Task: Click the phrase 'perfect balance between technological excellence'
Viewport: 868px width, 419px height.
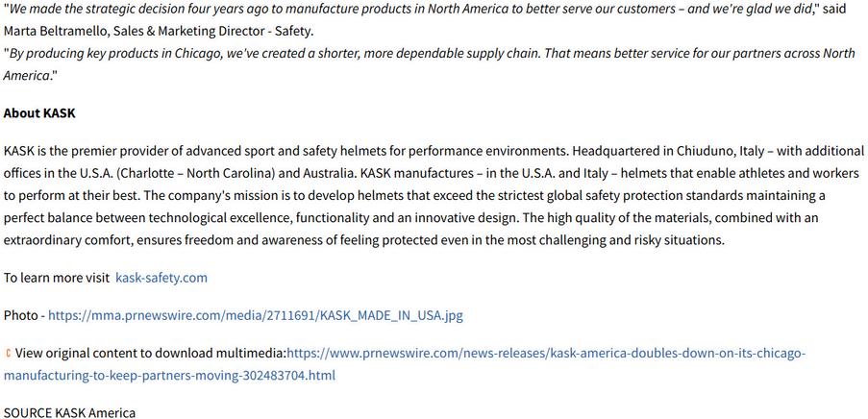Action: pyautogui.click(x=147, y=218)
